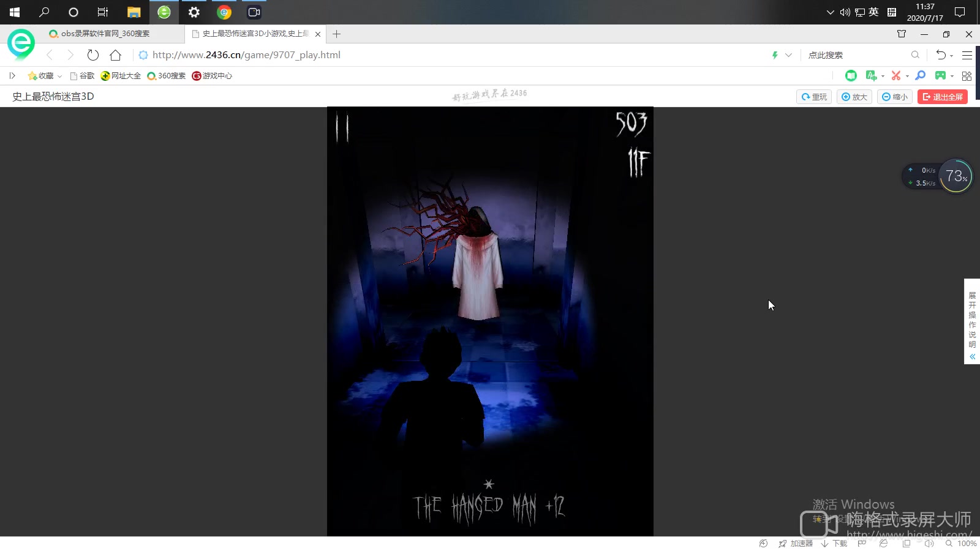Image resolution: width=980 pixels, height=551 pixels.
Task: Expand the translate icon dropdown arrow
Action: click(883, 77)
